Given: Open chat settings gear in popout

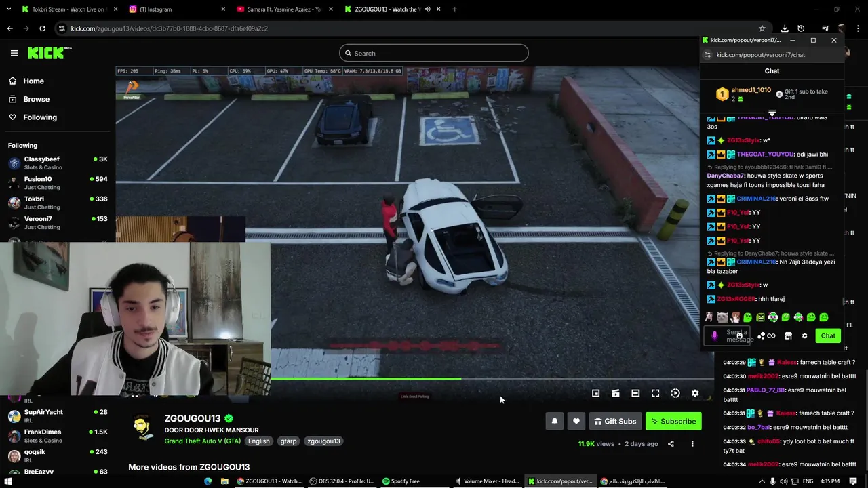Looking at the screenshot, I should (x=804, y=336).
